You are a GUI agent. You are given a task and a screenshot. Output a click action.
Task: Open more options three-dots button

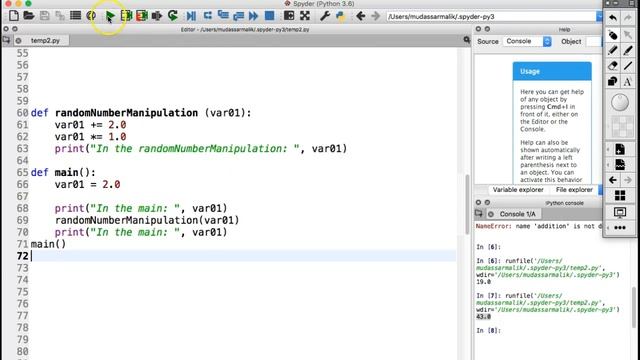[x=620, y=228]
